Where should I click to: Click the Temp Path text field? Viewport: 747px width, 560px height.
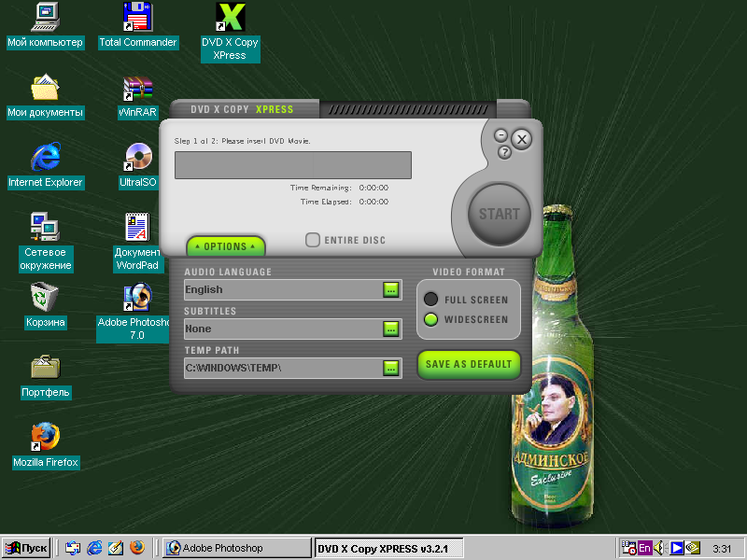point(280,368)
